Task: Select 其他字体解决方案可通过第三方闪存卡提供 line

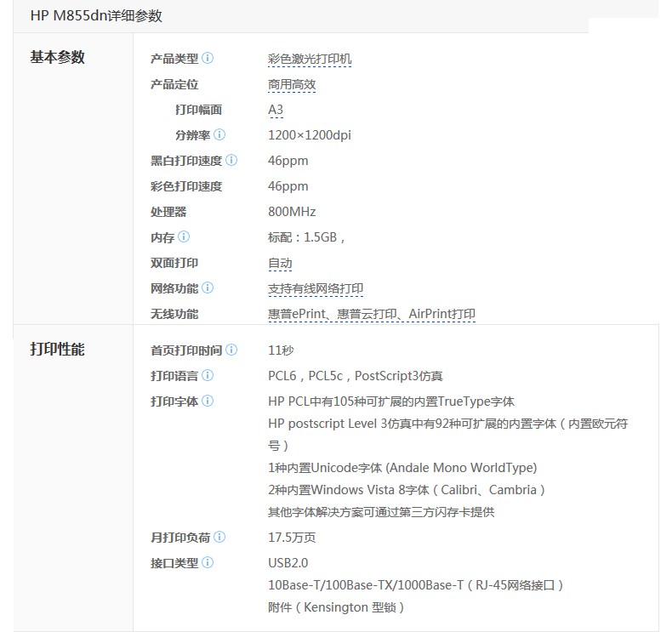Action: click(381, 512)
